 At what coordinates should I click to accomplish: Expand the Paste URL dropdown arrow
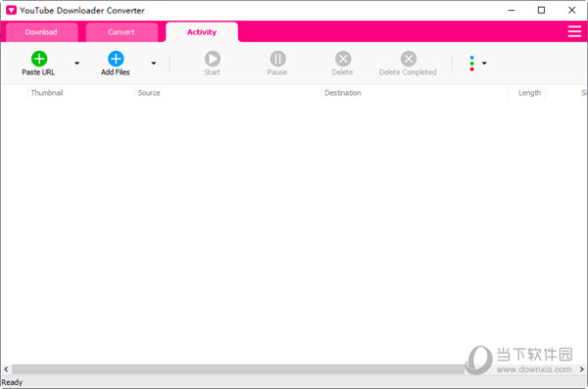76,63
